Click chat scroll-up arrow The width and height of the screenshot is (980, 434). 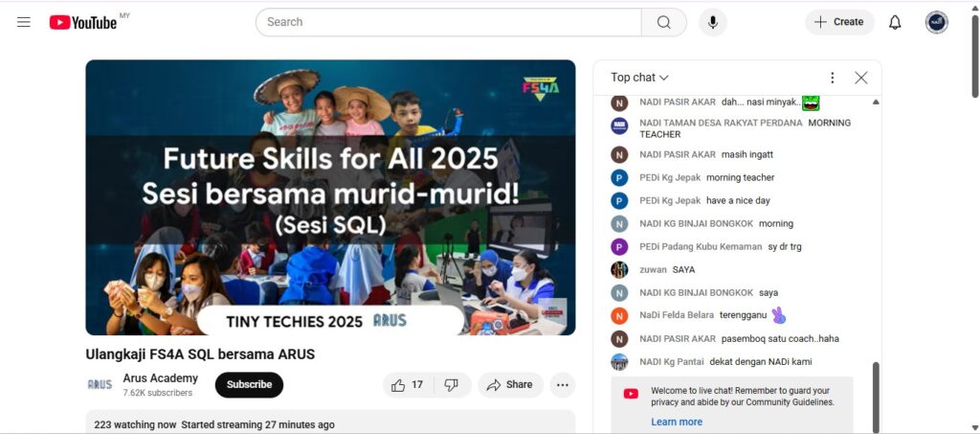[x=876, y=102]
